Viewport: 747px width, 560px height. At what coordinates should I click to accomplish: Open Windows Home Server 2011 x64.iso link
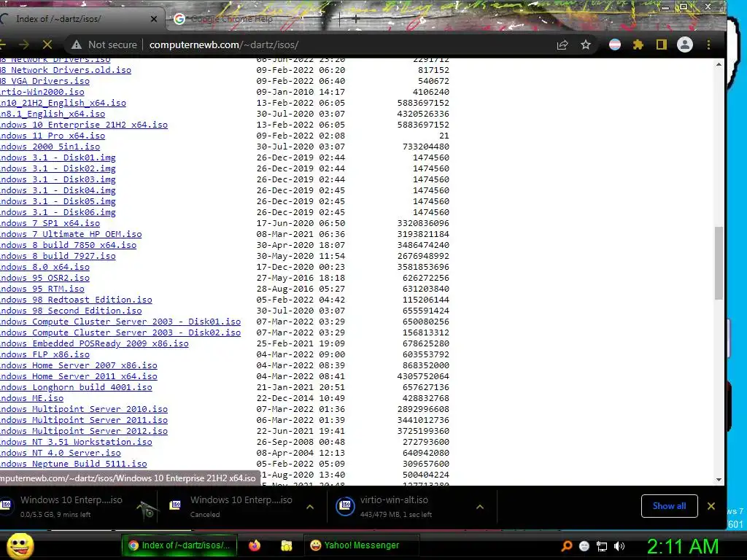[79, 377]
